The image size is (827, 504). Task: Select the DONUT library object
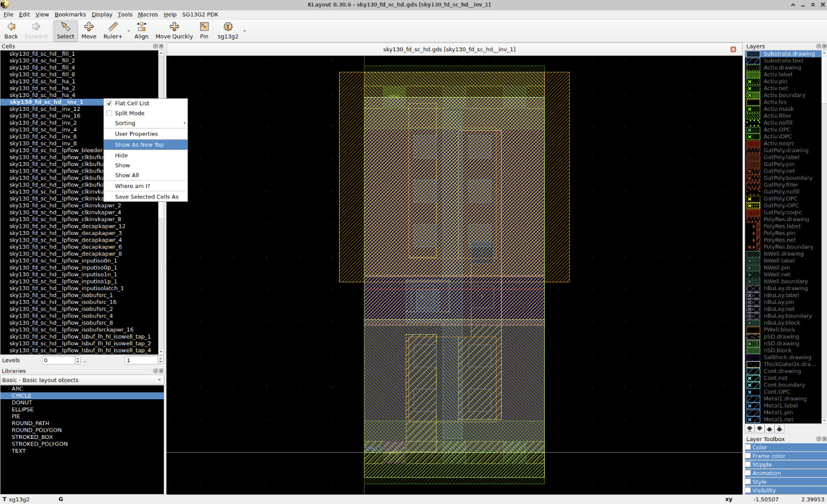pyautogui.click(x=22, y=403)
